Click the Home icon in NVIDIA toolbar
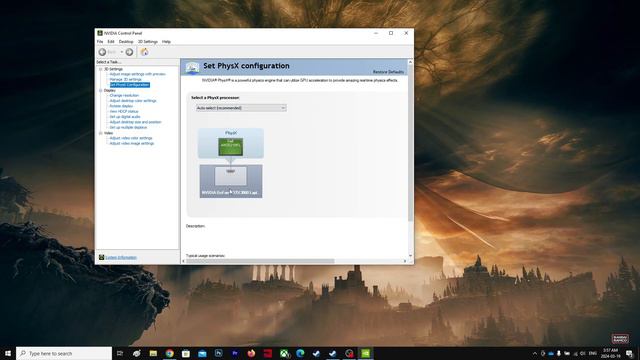640x360 pixels. click(x=144, y=52)
